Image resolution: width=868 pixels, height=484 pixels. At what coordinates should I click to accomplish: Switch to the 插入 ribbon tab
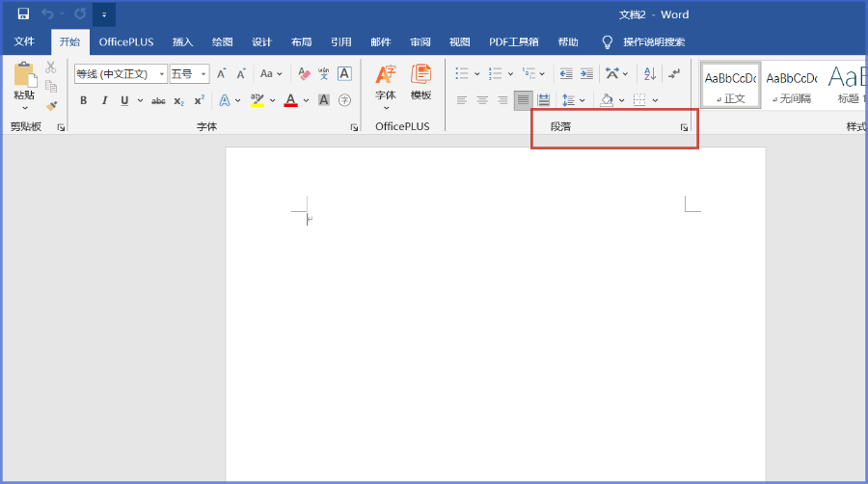(182, 42)
